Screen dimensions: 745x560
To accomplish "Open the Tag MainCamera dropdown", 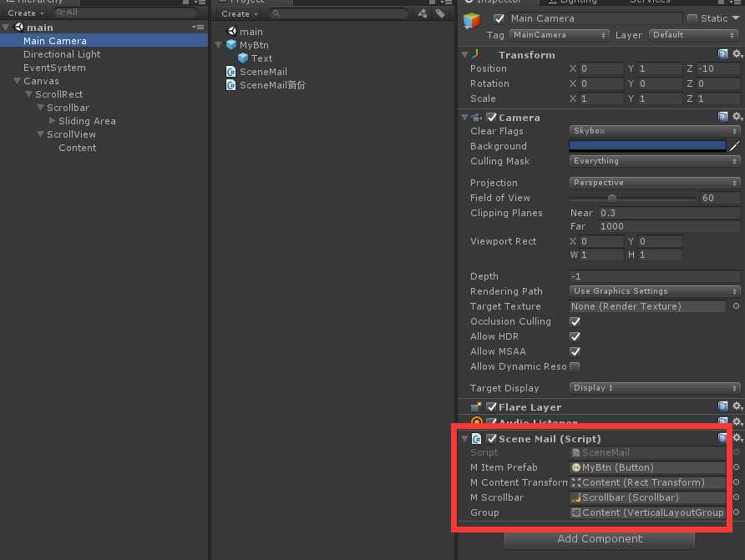I will click(x=559, y=35).
